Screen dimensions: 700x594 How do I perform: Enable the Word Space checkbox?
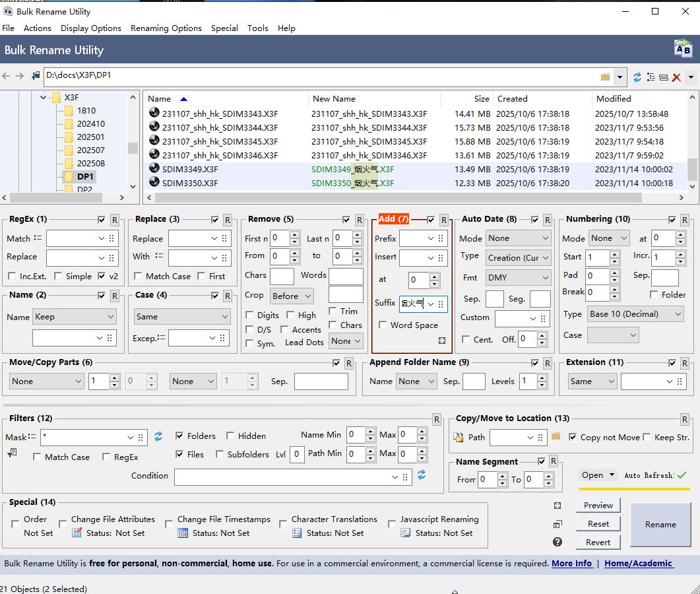pos(383,325)
